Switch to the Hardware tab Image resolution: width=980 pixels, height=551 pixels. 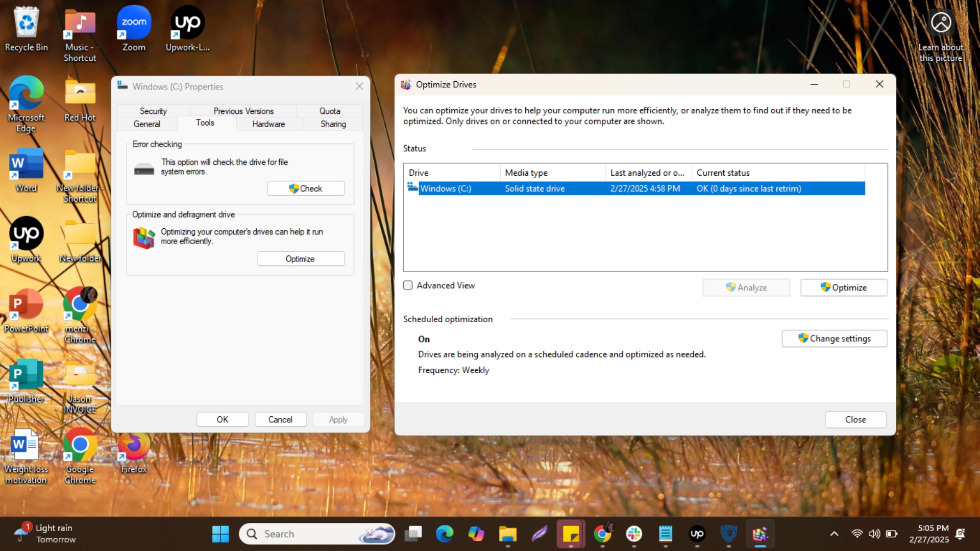pos(268,124)
